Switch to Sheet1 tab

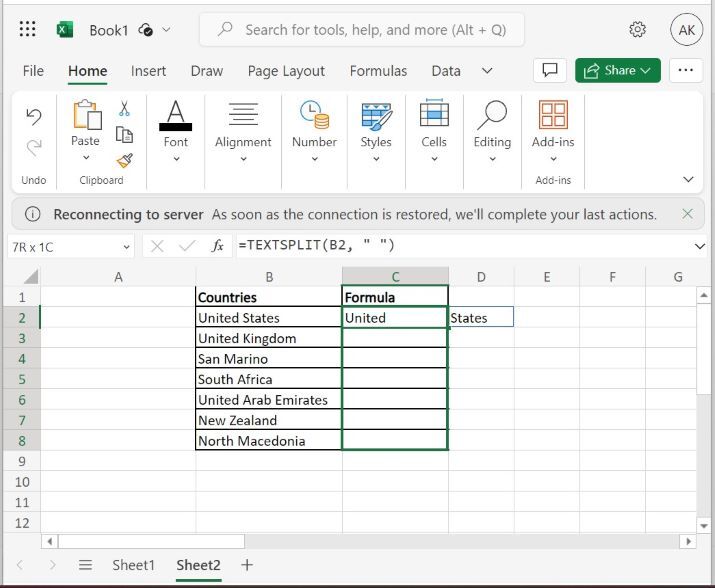(133, 565)
